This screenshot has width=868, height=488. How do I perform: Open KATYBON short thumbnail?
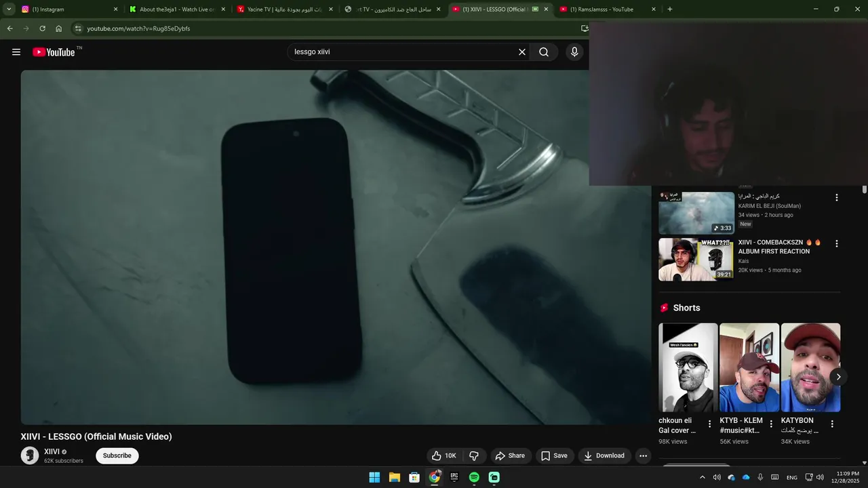pos(810,367)
